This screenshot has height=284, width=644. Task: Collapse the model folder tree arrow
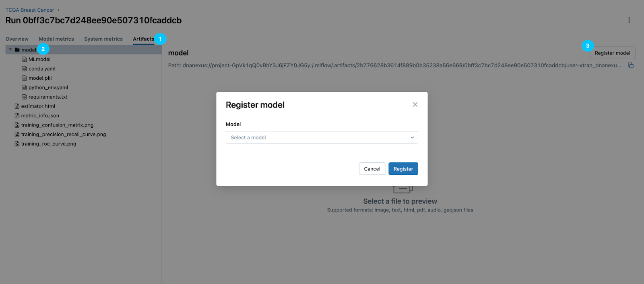pos(10,50)
